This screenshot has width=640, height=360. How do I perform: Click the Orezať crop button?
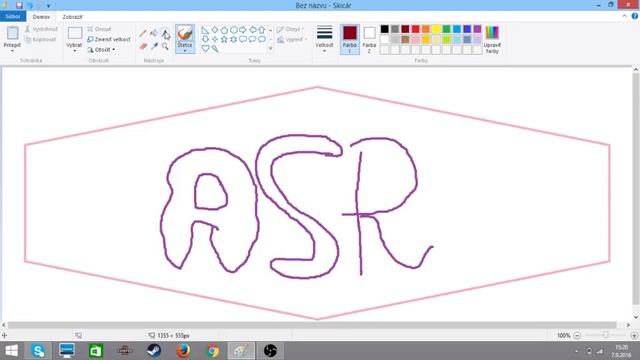[99, 29]
